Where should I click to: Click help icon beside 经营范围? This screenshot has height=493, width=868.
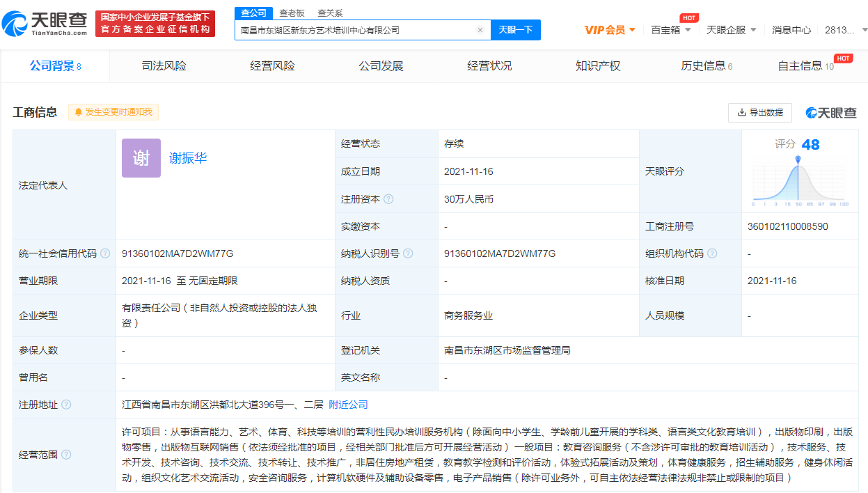coord(66,455)
